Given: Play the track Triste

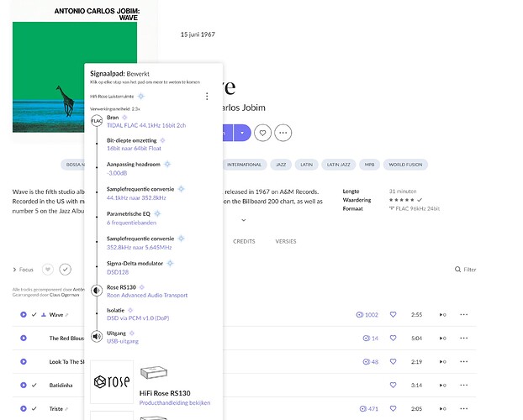Looking at the screenshot, I should pyautogui.click(x=24, y=409).
